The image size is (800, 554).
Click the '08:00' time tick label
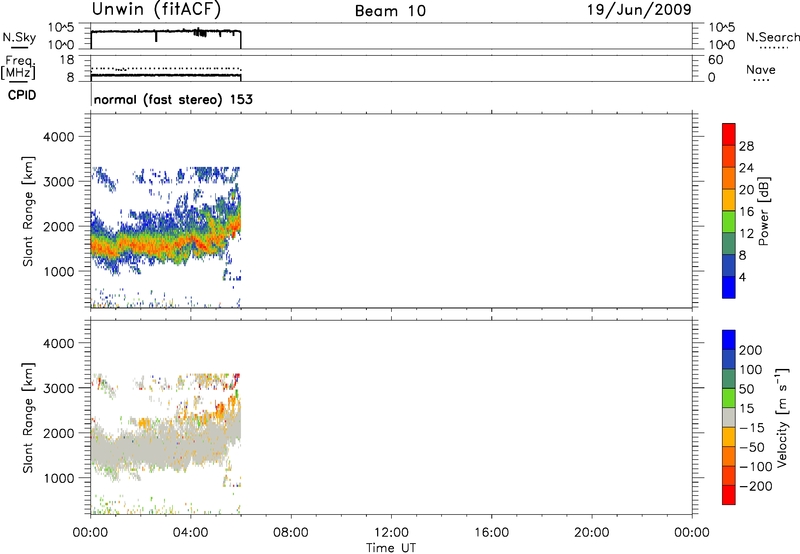pyautogui.click(x=291, y=533)
